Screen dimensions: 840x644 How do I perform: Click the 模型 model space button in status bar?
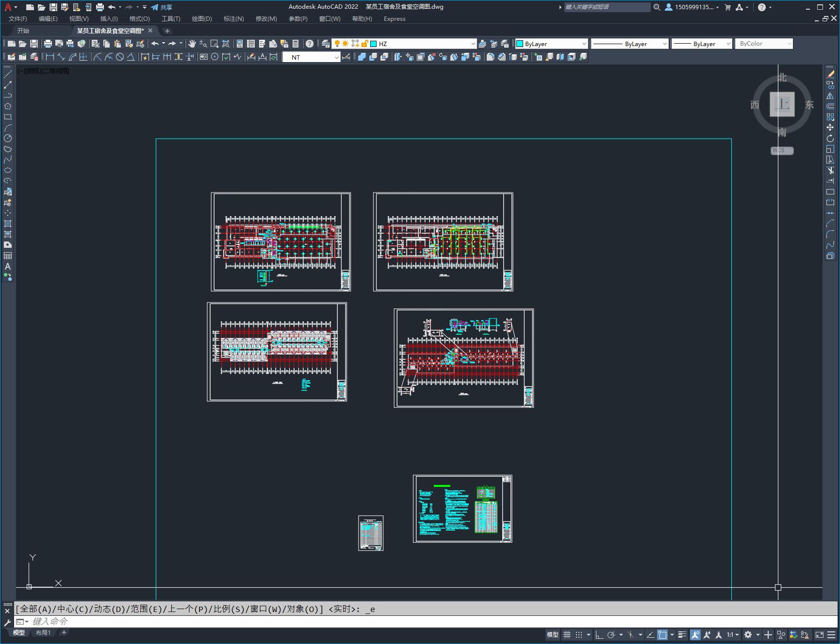coord(553,634)
